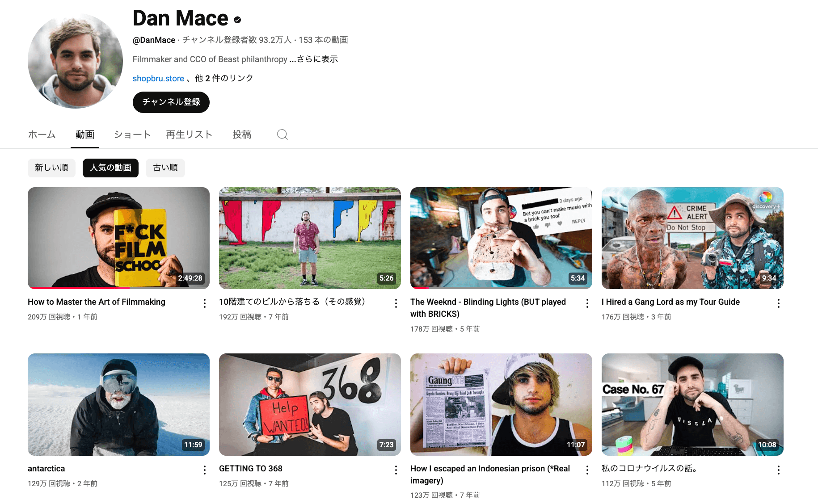Image resolution: width=818 pixels, height=504 pixels.
Task: Select the 人気の動画 sort chip
Action: point(110,168)
